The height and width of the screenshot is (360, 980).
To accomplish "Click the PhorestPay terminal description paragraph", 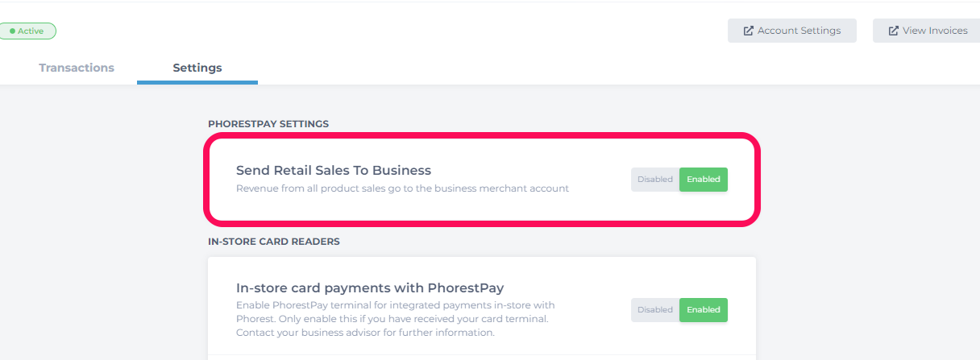I will [x=395, y=319].
